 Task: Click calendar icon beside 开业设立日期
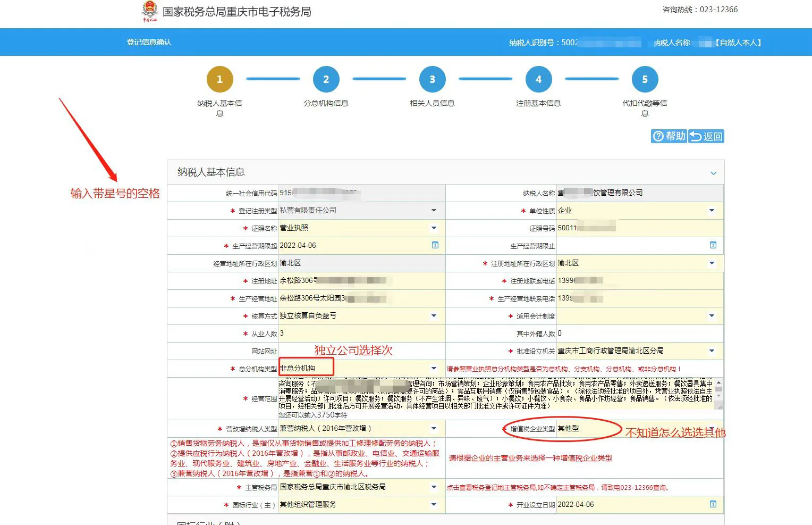pyautogui.click(x=713, y=504)
